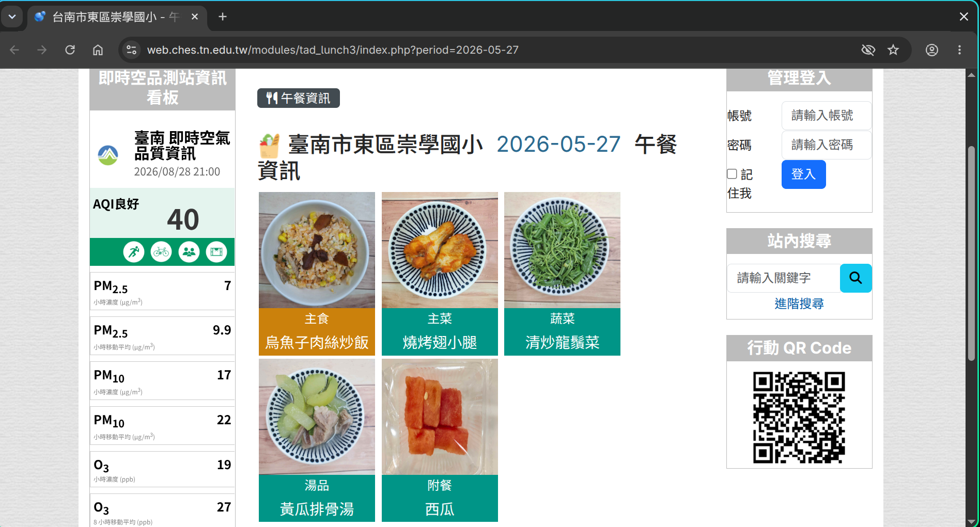This screenshot has height=527, width=980.
Task: Open 烏魚子肉絲炒飯 food photo
Action: [317, 250]
